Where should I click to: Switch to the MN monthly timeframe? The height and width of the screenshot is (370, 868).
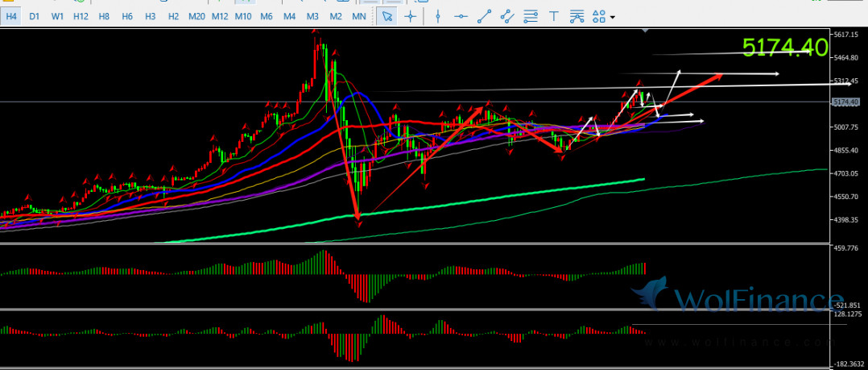point(359,16)
